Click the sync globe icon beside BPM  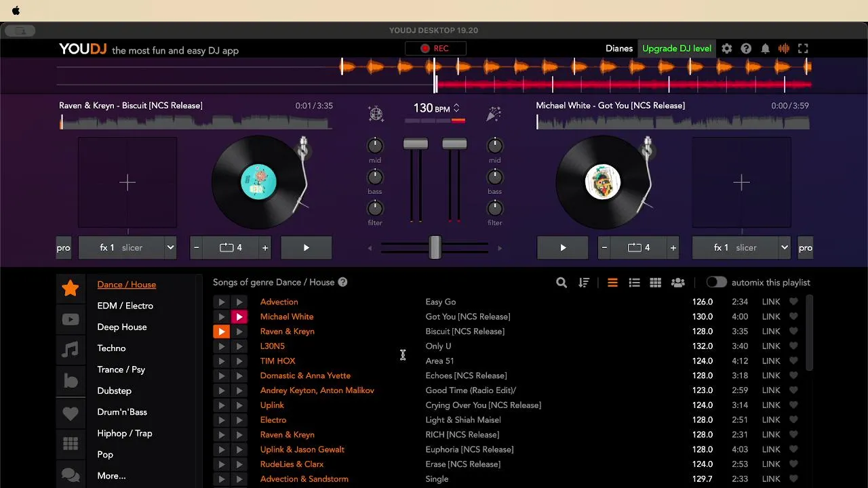tap(376, 114)
